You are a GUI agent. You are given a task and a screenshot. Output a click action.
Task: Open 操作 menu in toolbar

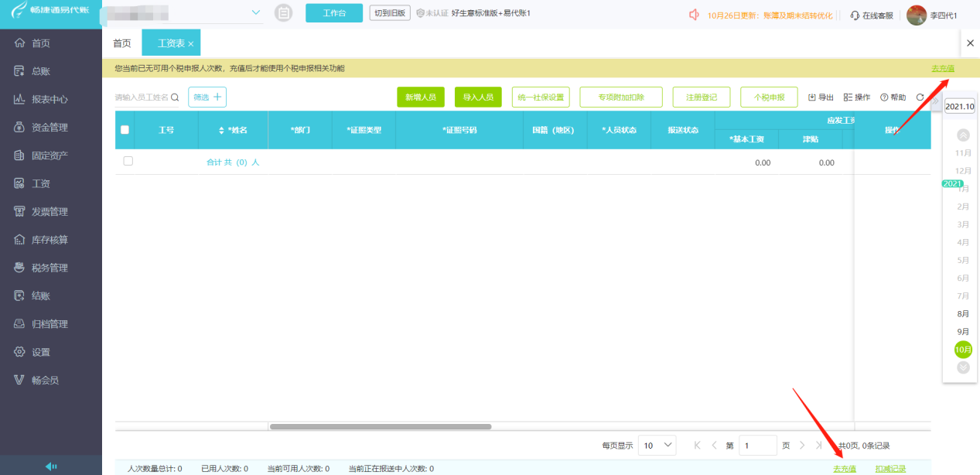[857, 97]
